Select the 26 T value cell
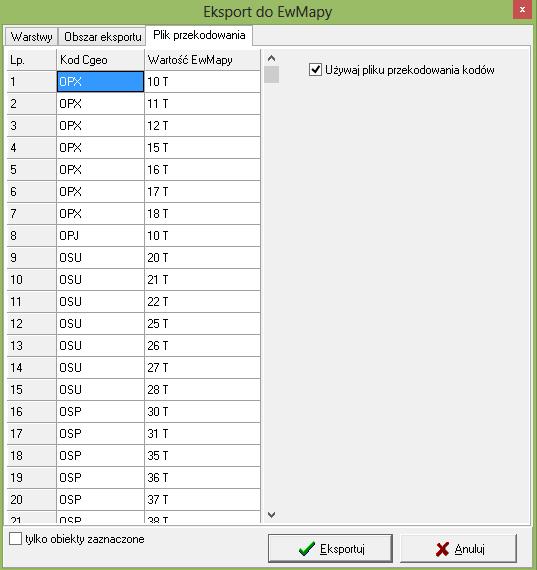Image resolution: width=537 pixels, height=570 pixels. pyautogui.click(x=203, y=346)
